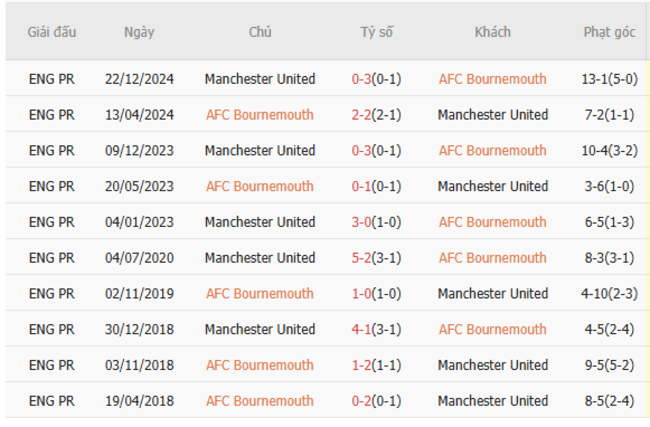Open AFC Bournemouth home link on 02/11/2019
650x427 pixels.
pos(259,294)
